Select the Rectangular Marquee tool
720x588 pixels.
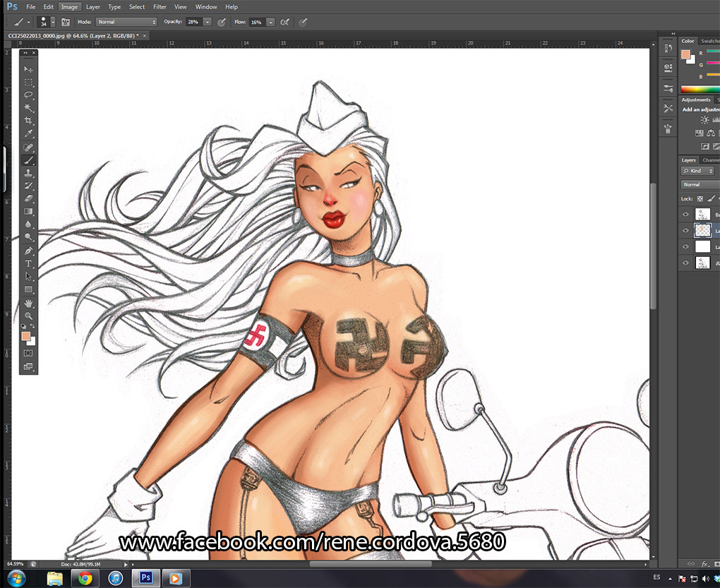28,82
